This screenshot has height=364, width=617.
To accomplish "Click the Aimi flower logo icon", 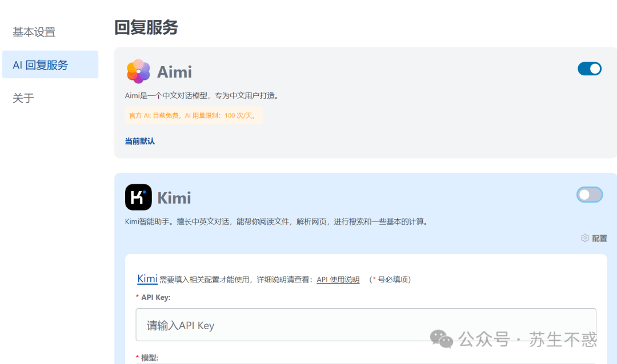I will (x=138, y=71).
